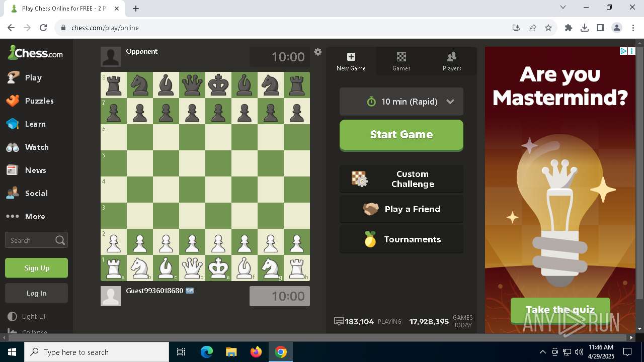Open Tournaments
This screenshot has width=644, height=362.
[401, 239]
